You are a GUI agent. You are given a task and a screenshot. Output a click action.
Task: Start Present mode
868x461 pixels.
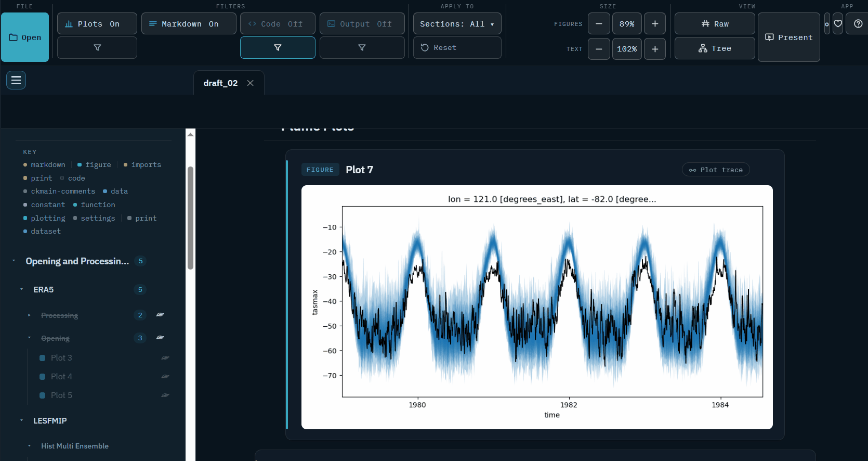pos(789,37)
